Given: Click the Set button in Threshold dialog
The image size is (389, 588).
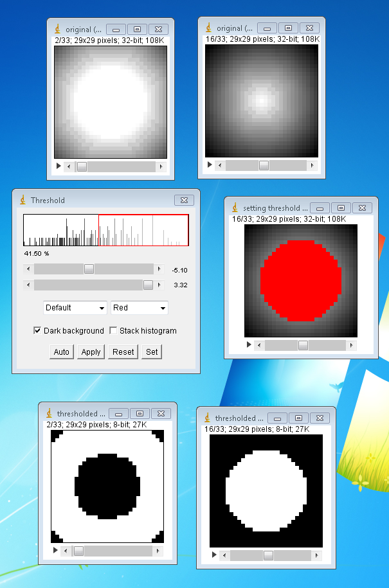Looking at the screenshot, I should (x=152, y=352).
